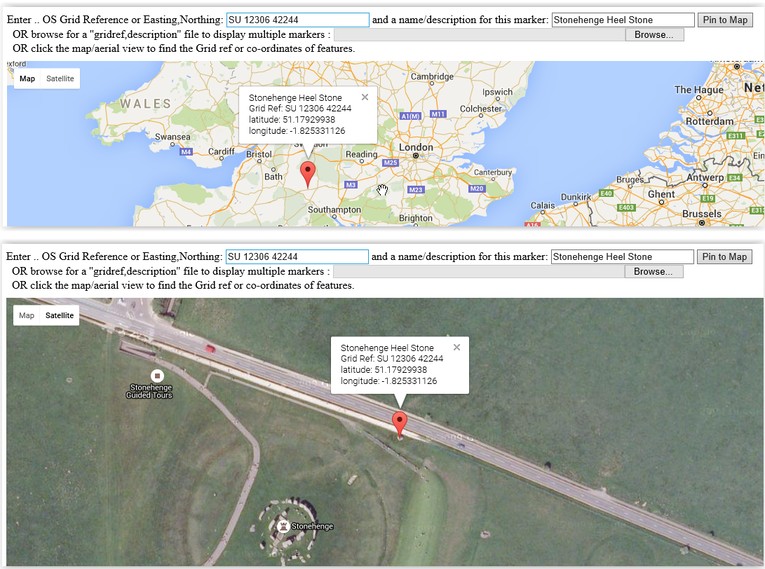
Task: Click Calais label on the map
Action: coord(543,205)
